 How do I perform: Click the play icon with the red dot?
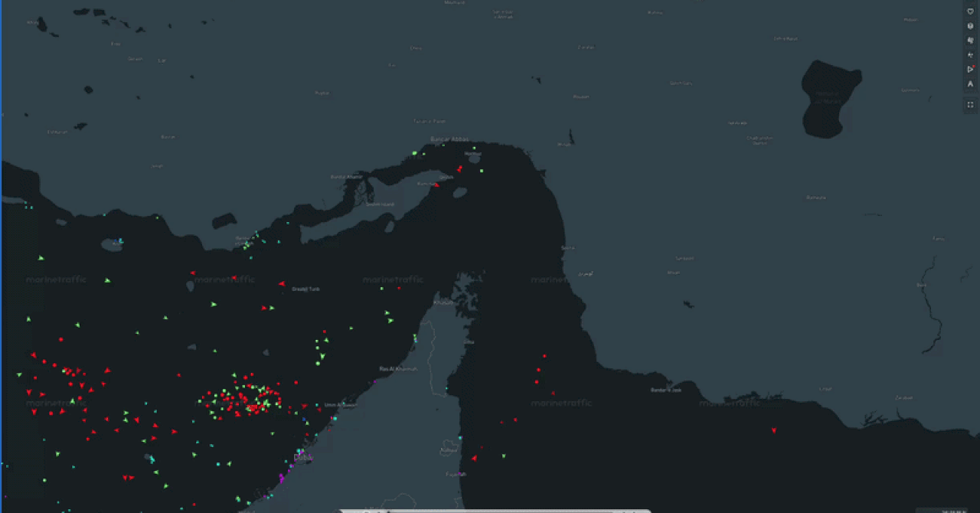click(x=970, y=69)
